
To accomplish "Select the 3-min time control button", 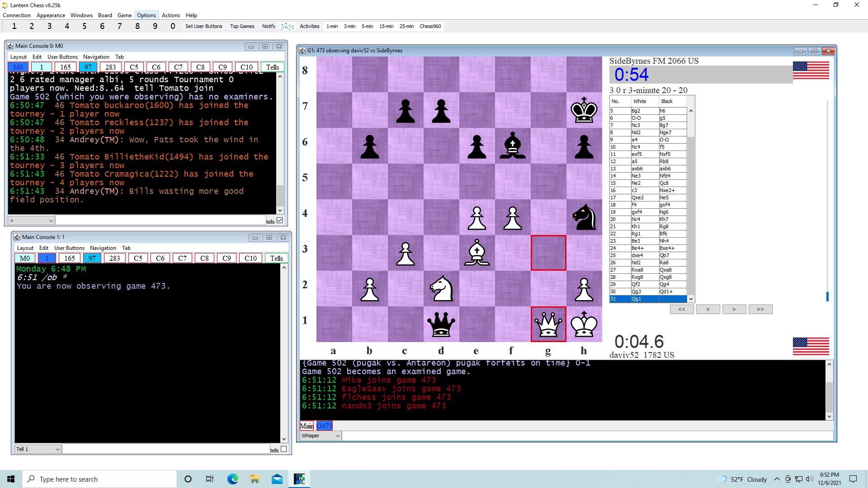I will [x=349, y=26].
